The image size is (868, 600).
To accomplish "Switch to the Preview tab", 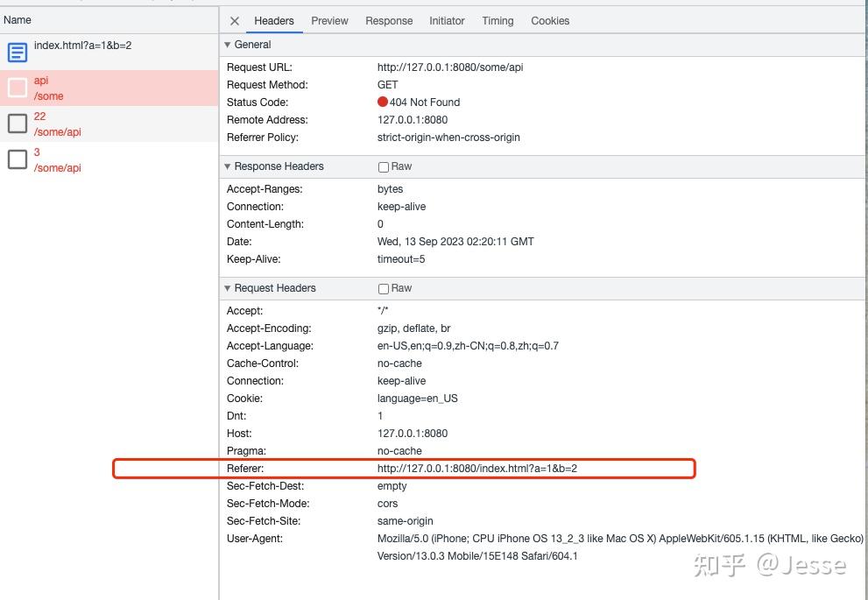I will 329,21.
